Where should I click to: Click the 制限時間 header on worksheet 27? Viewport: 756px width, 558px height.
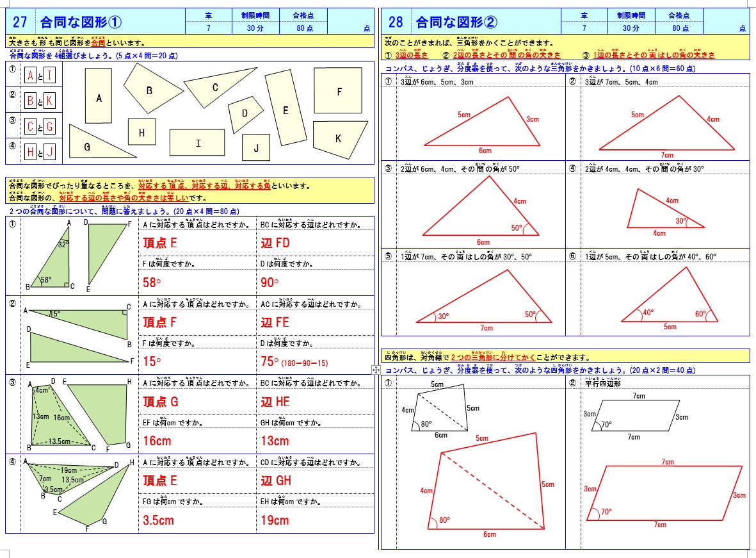pyautogui.click(x=255, y=15)
